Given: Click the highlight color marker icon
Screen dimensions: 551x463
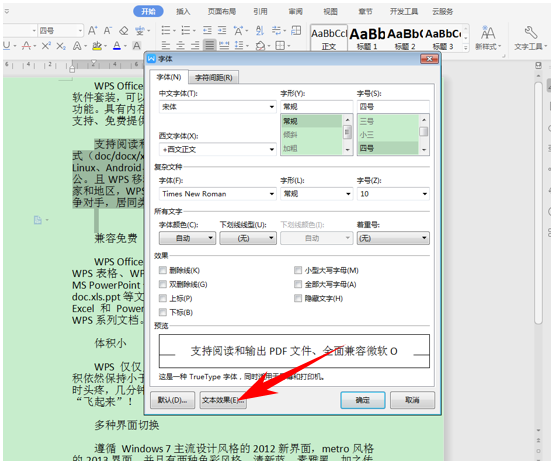Looking at the screenshot, I should tap(97, 46).
